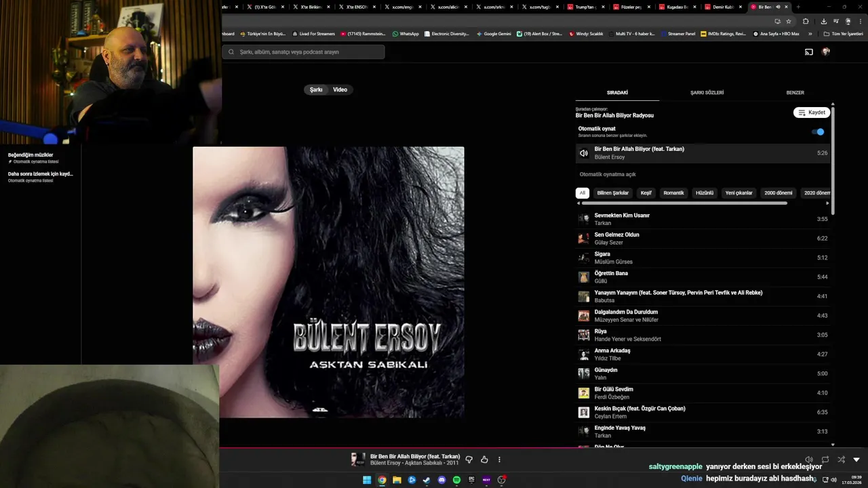Viewport: 868px width, 488px height.
Task: Open the BENZER tab
Action: (795, 92)
